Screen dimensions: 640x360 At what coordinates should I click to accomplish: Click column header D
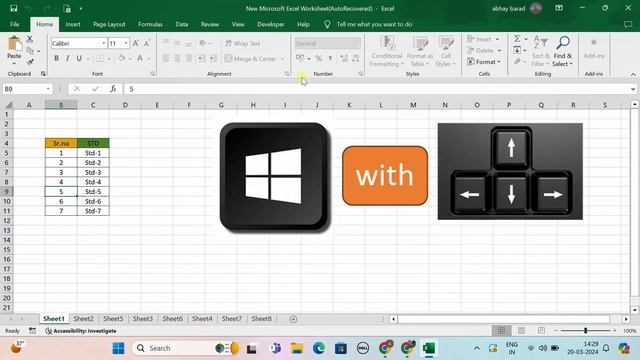pyautogui.click(x=125, y=105)
